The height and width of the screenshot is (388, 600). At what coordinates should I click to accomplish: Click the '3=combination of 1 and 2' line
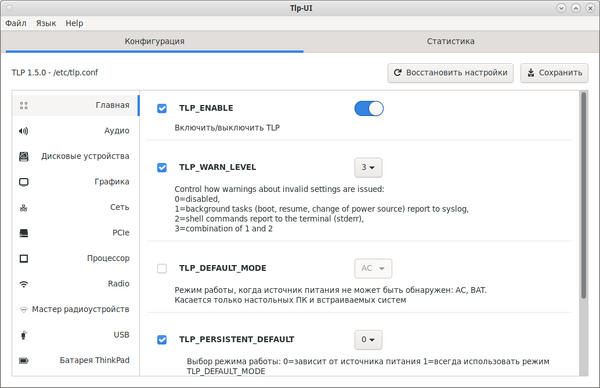click(x=223, y=229)
